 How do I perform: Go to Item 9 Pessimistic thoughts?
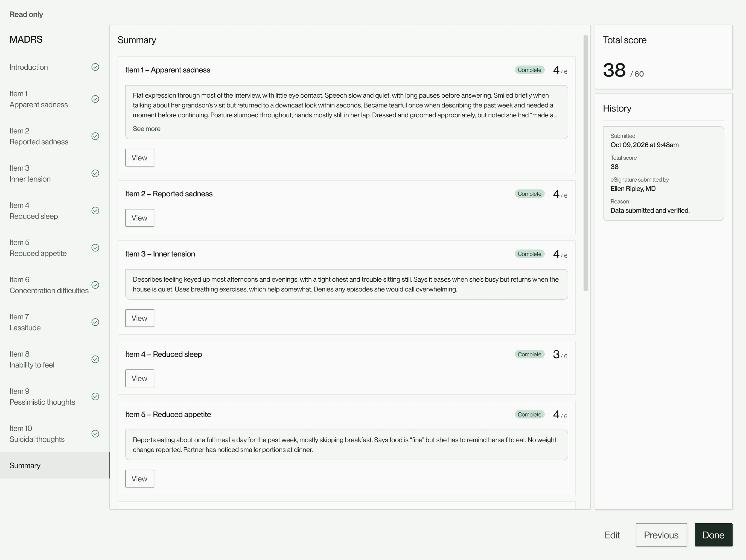tap(55, 396)
